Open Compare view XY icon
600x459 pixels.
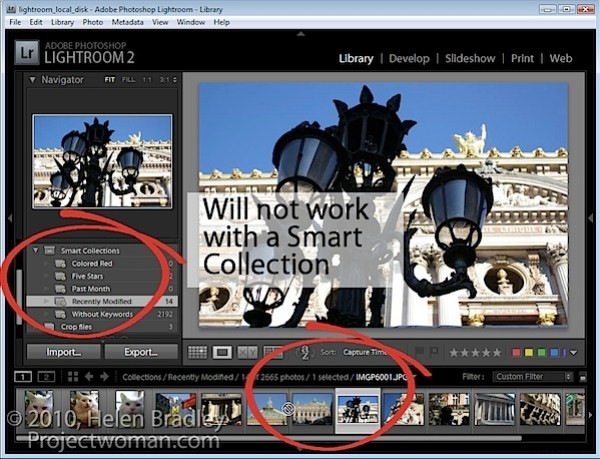tap(247, 352)
